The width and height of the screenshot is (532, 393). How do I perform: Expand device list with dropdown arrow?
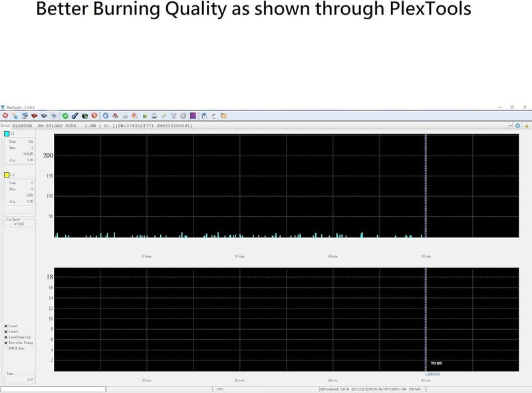click(x=510, y=125)
